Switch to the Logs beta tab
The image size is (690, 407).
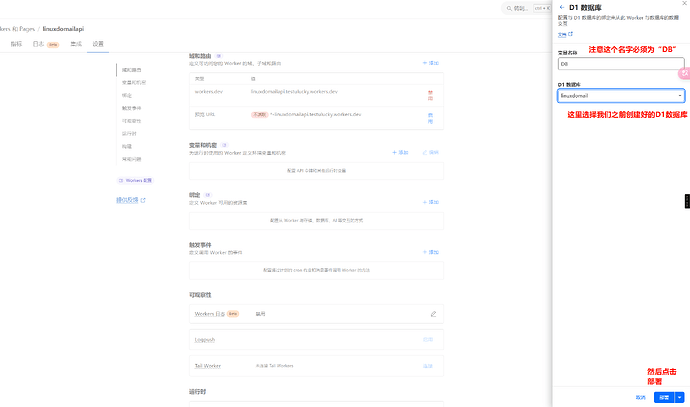click(x=46, y=44)
